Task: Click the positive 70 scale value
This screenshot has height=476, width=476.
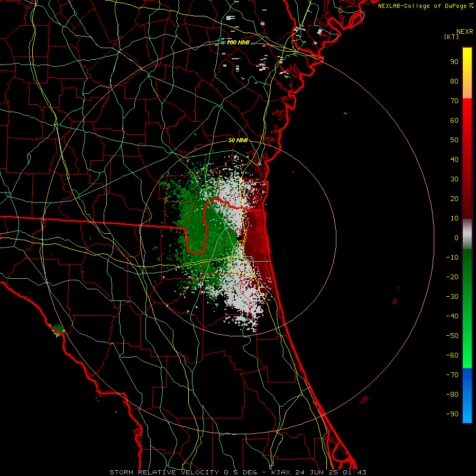Action: (454, 101)
